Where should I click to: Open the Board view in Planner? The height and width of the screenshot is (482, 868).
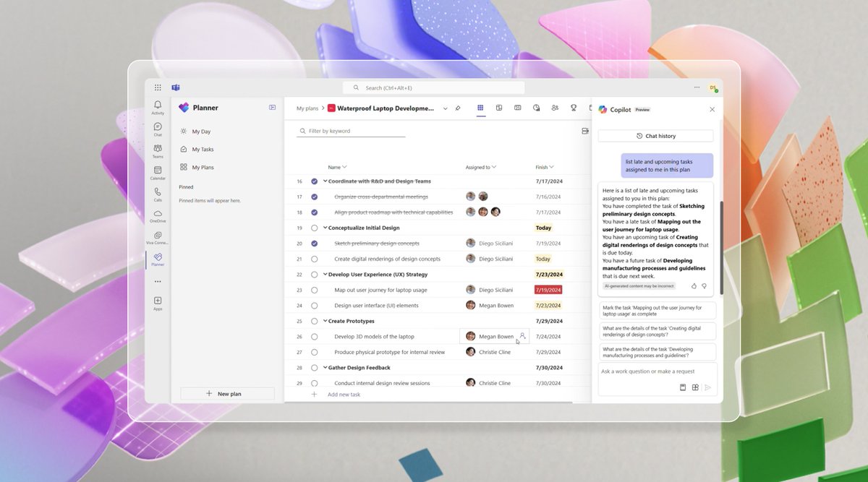coord(499,107)
